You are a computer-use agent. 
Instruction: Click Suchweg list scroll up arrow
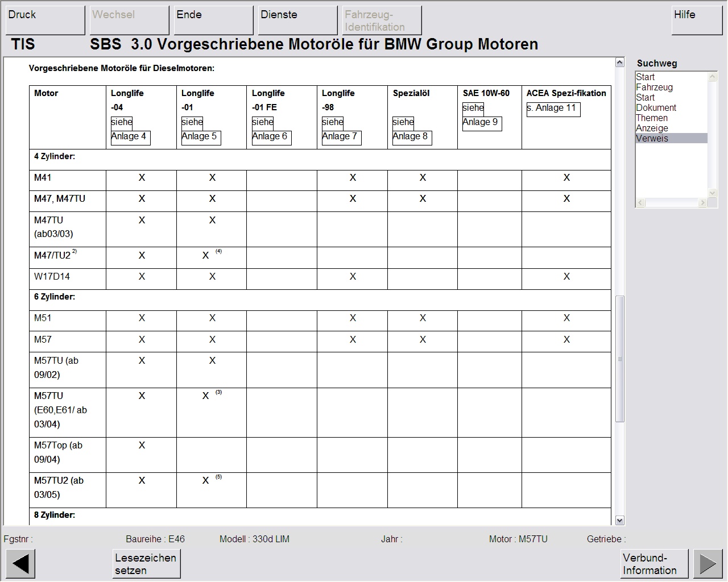click(712, 76)
